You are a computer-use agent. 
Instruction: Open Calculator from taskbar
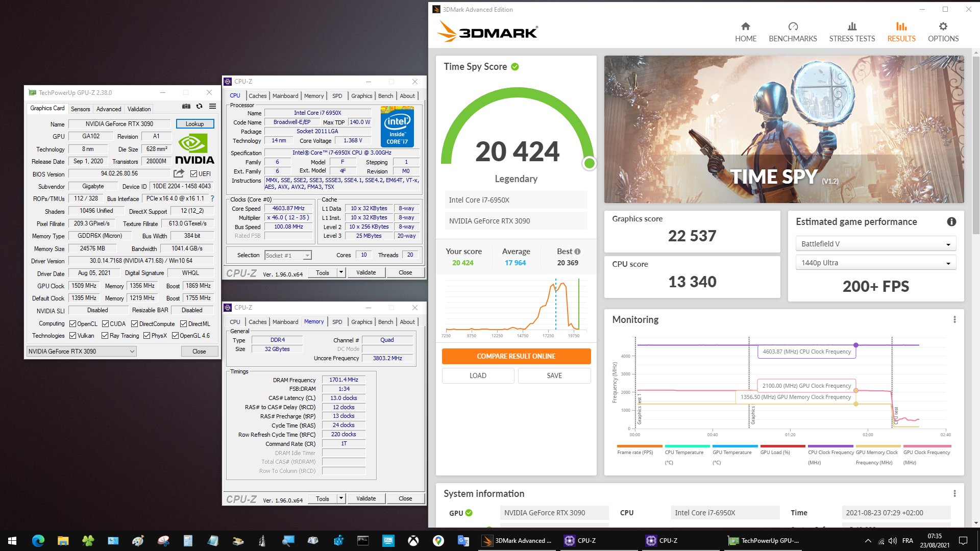click(188, 540)
